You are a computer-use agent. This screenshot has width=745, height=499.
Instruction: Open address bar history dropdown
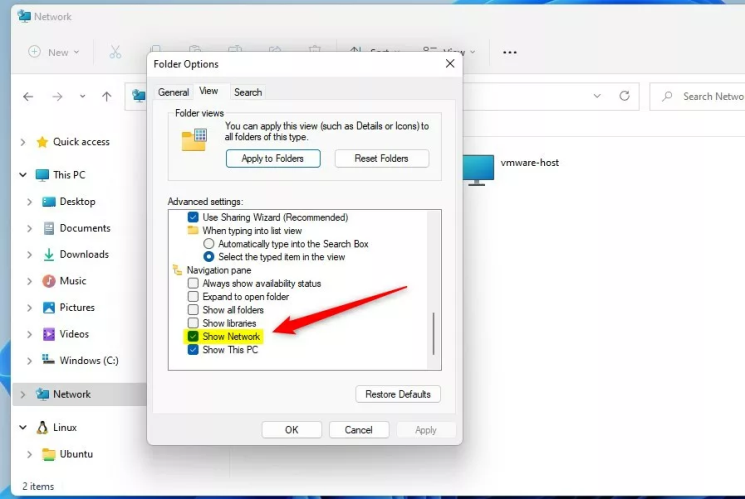[597, 96]
